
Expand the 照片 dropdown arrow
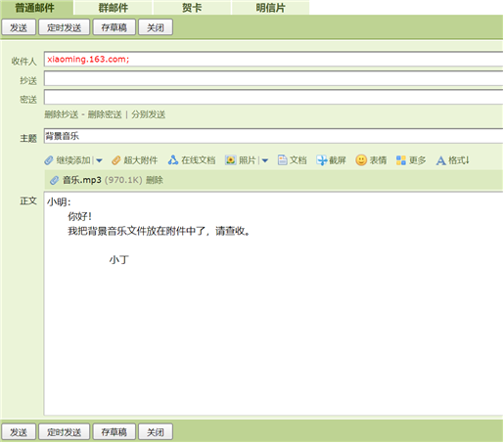click(x=265, y=160)
